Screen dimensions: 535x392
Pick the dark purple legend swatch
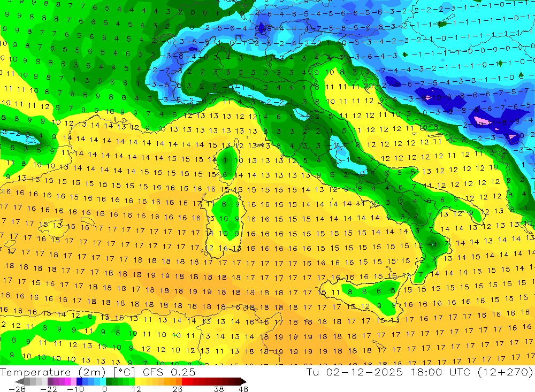click(50, 382)
